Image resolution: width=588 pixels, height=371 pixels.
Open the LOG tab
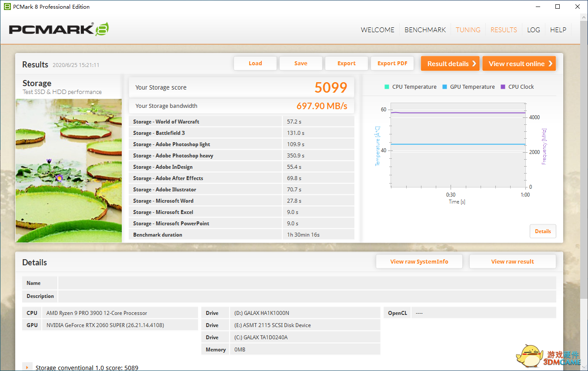534,30
